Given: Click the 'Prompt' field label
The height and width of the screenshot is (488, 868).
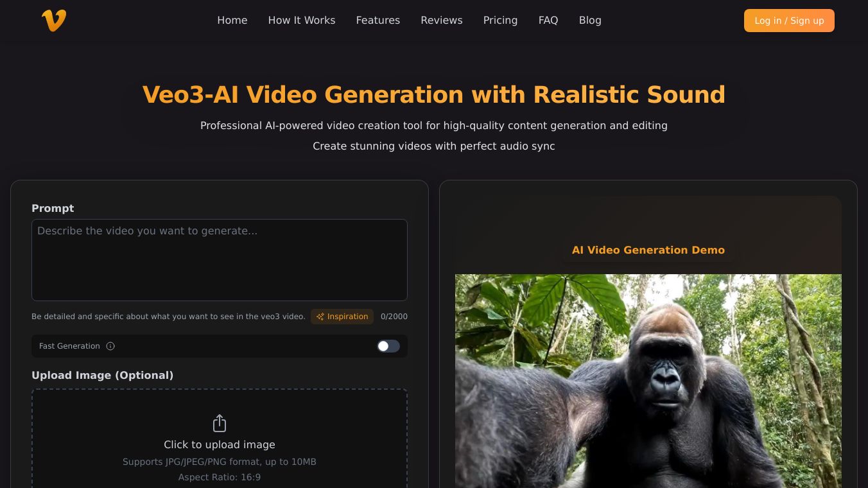Looking at the screenshot, I should [x=53, y=209].
